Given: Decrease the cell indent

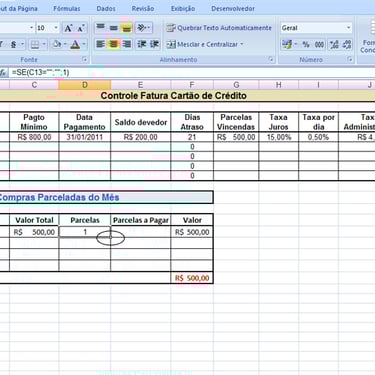Looking at the screenshot, I should 142,44.
